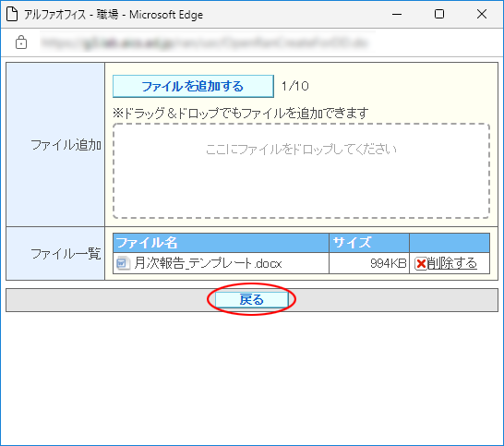Click the drag-and-drop hint text line

[240, 114]
